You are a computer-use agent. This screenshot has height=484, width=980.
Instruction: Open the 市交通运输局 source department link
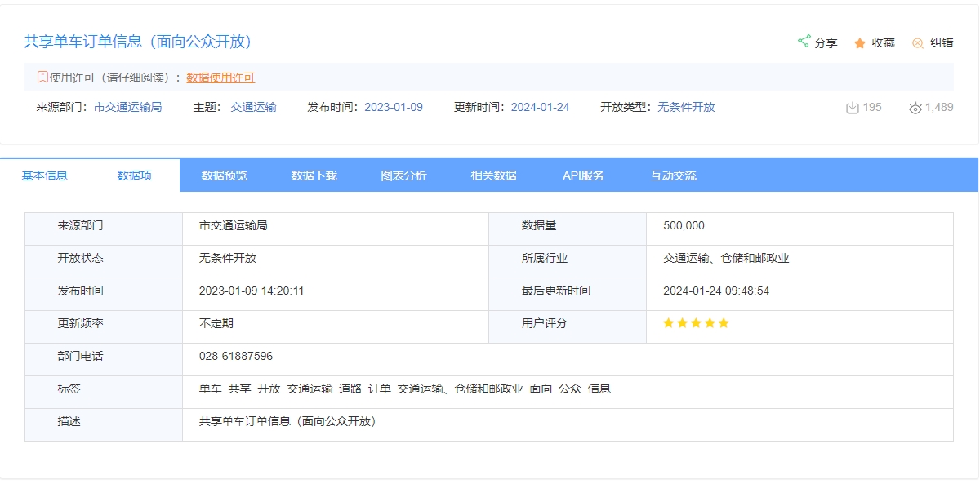[x=127, y=107]
